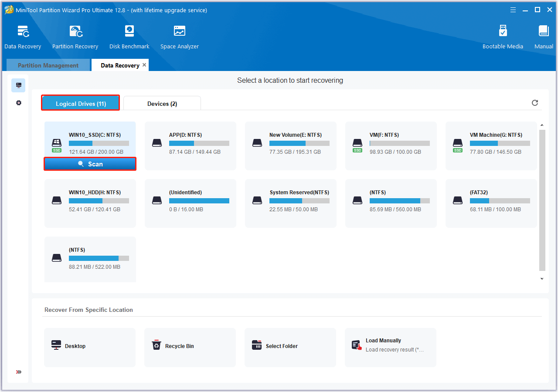
Task: Click the "Select Folder" label
Action: tap(282, 346)
